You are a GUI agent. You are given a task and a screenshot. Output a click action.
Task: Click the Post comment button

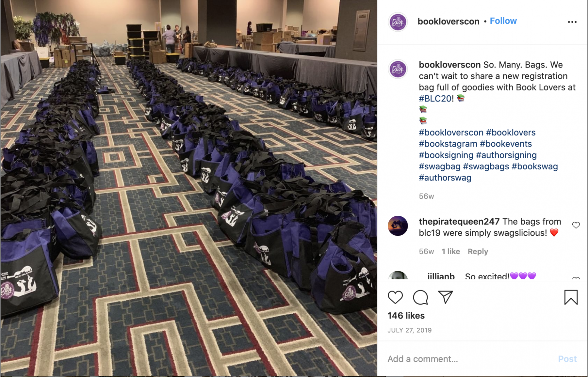tap(567, 359)
